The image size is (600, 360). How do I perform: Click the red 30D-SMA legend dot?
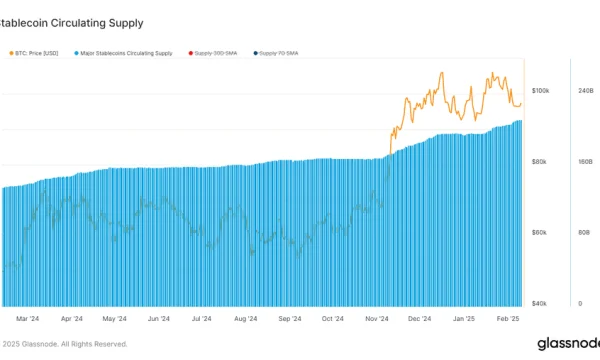click(191, 53)
